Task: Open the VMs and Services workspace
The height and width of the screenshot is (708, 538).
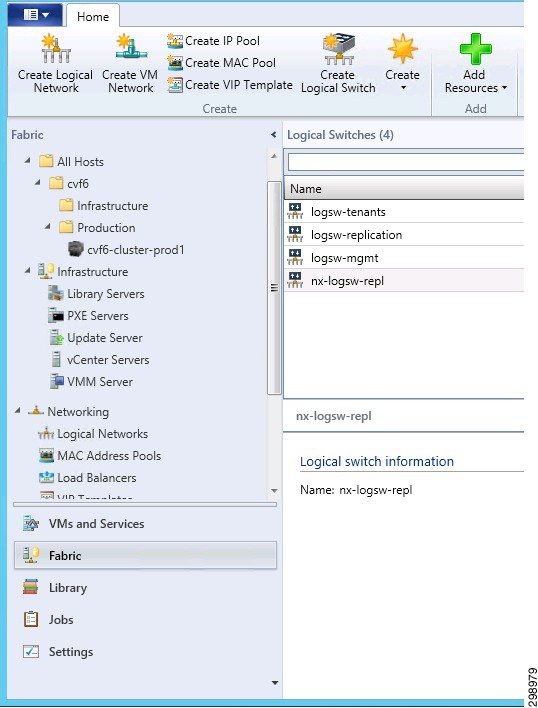Action: click(x=145, y=523)
